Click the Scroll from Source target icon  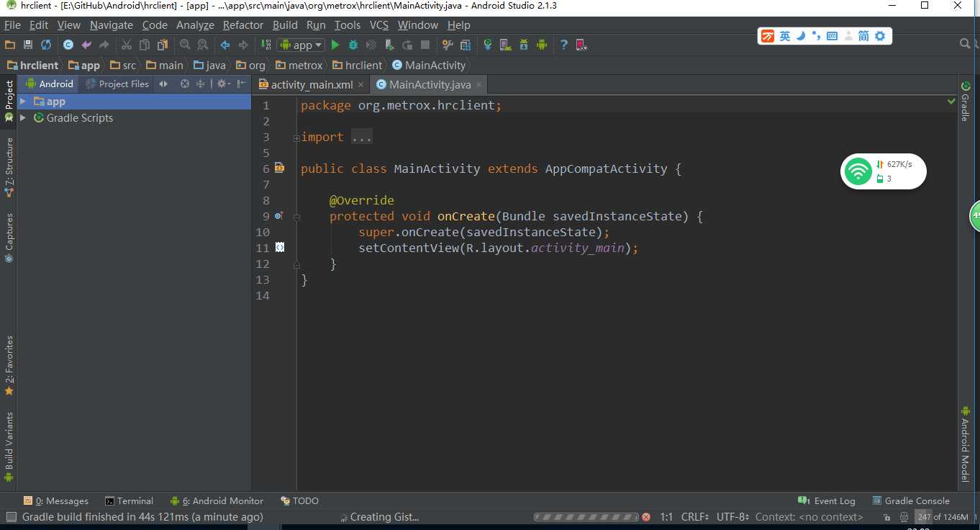click(x=185, y=84)
